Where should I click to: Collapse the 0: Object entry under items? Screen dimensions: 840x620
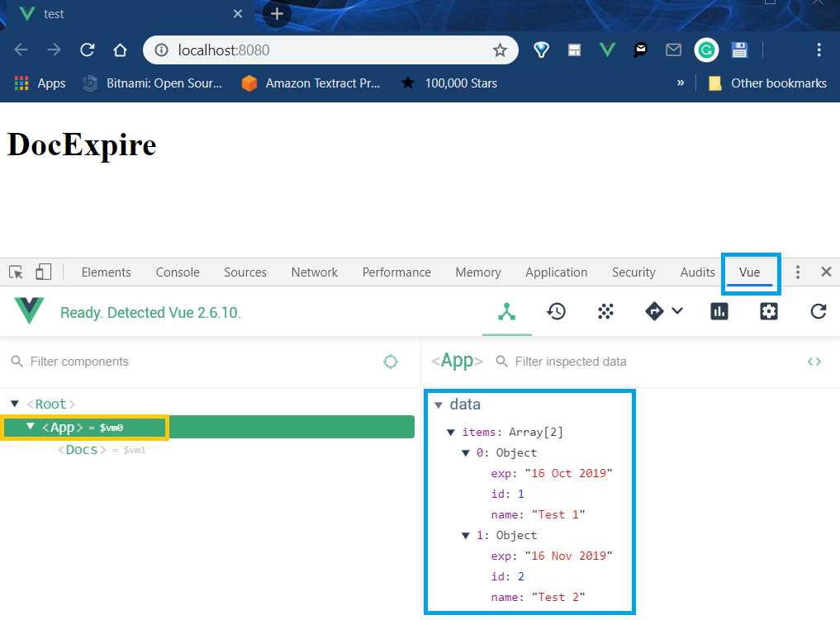click(x=466, y=452)
